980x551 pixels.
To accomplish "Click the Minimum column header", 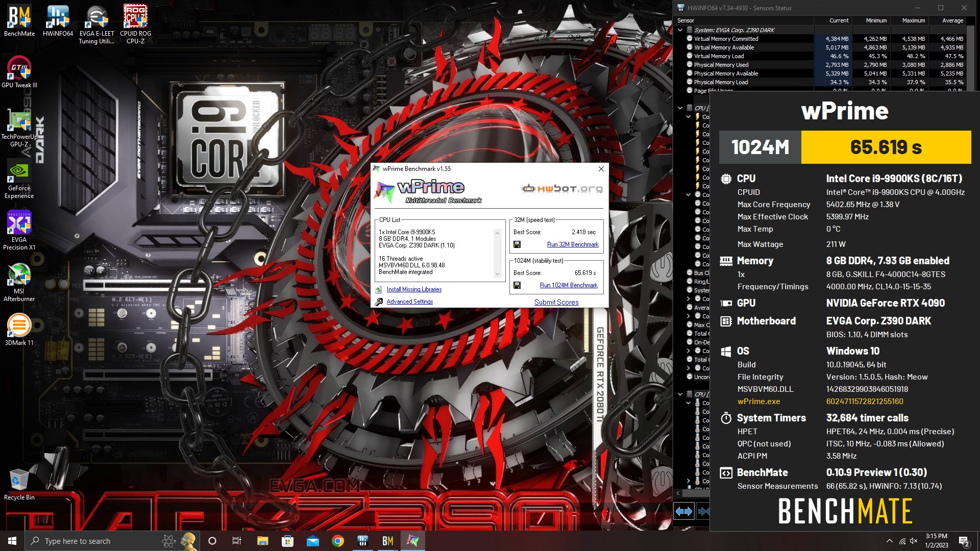I will (x=870, y=20).
